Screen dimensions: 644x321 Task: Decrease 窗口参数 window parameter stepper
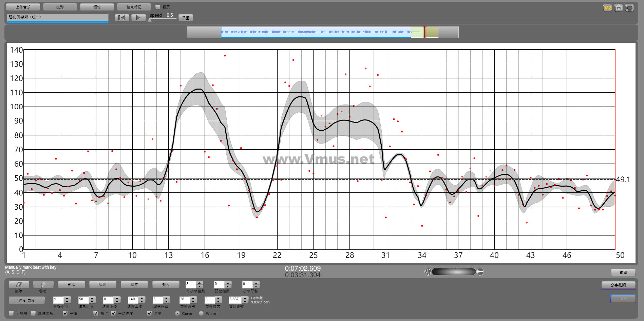(245, 302)
